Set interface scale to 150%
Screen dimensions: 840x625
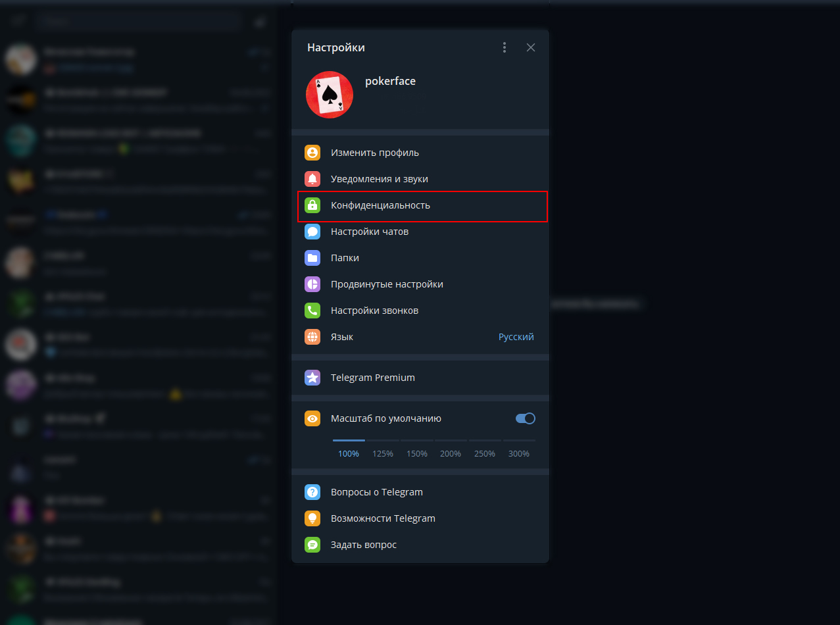pos(417,453)
